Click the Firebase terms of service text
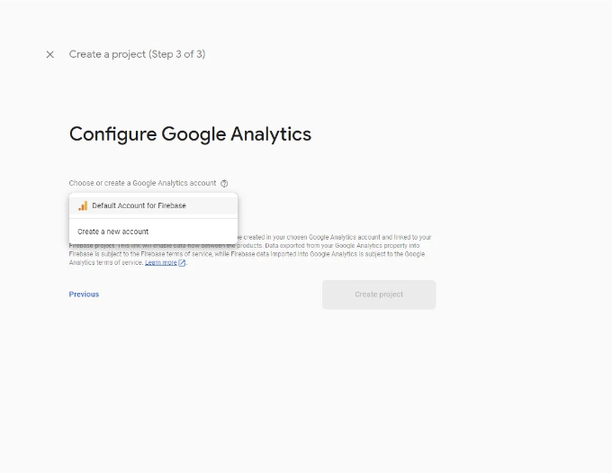Viewport: 612px width, 473px height. (176, 254)
